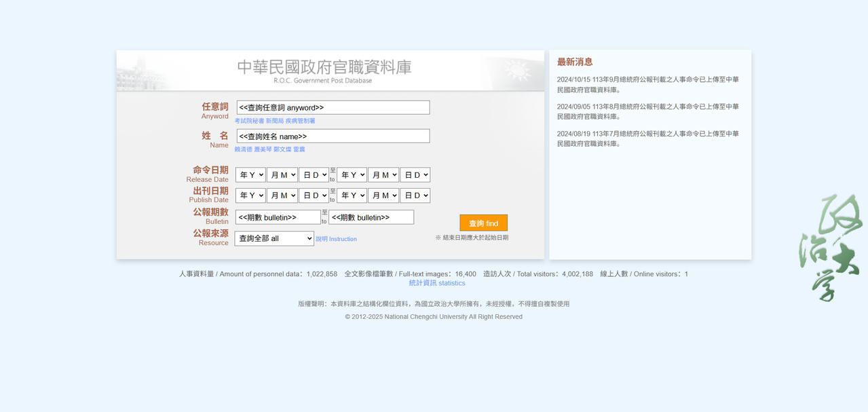
Task: Click the 公報來源 Resource label
Action: pos(210,237)
